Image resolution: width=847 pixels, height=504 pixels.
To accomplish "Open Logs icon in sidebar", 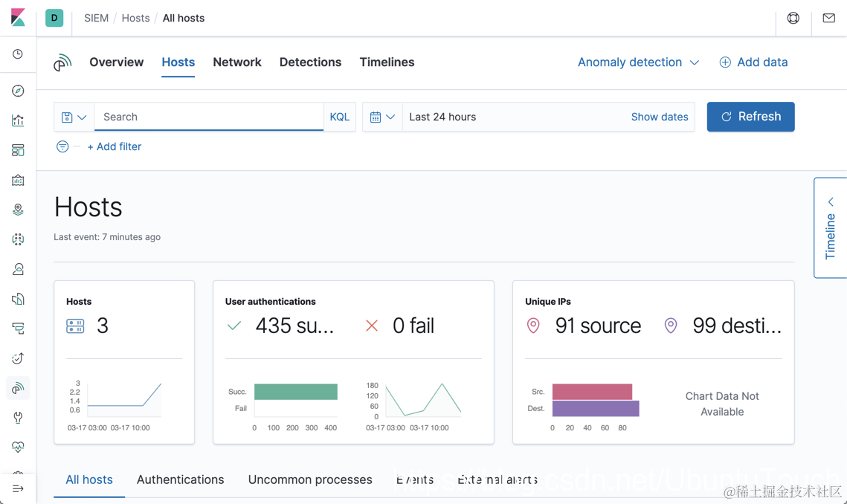I will [x=18, y=299].
